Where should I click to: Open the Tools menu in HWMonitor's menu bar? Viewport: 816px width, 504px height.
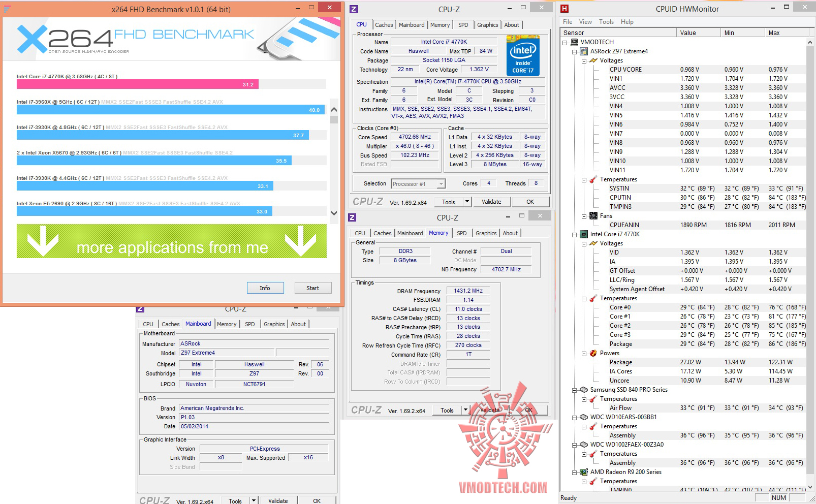606,22
